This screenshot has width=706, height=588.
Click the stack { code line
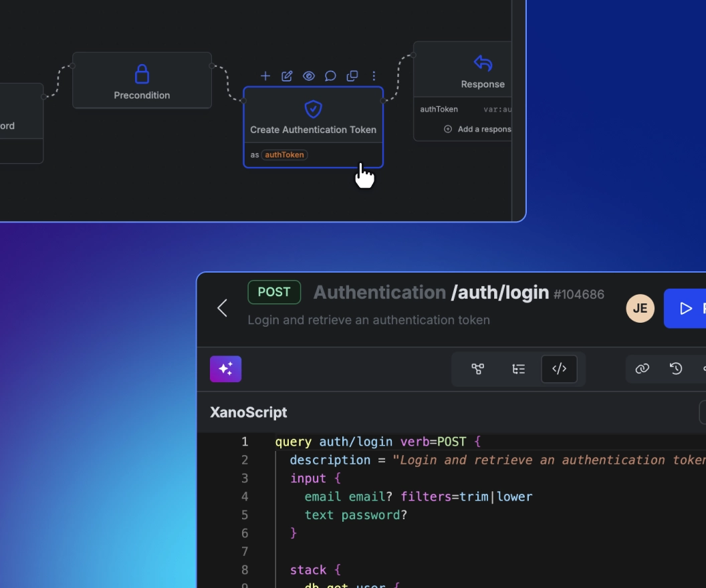pyautogui.click(x=316, y=570)
